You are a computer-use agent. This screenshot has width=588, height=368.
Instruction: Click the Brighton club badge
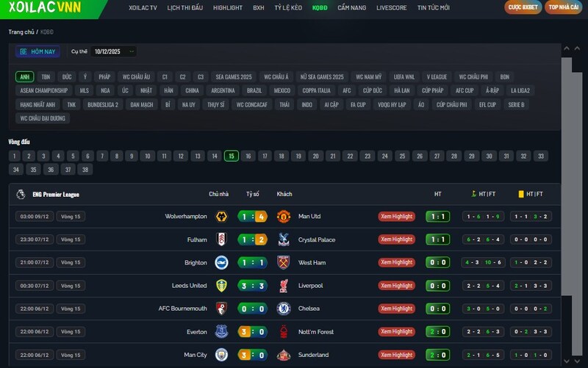[221, 262]
